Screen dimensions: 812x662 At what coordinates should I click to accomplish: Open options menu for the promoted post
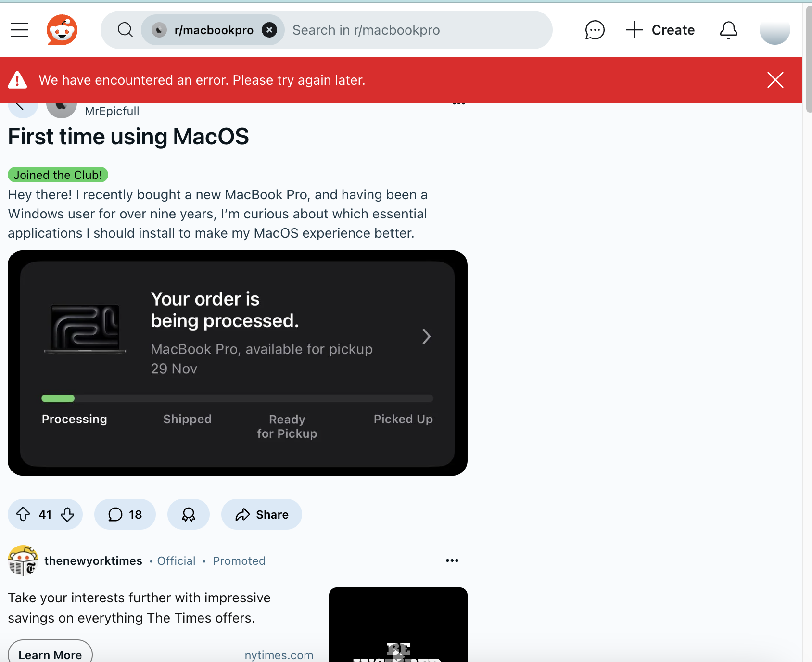452,560
